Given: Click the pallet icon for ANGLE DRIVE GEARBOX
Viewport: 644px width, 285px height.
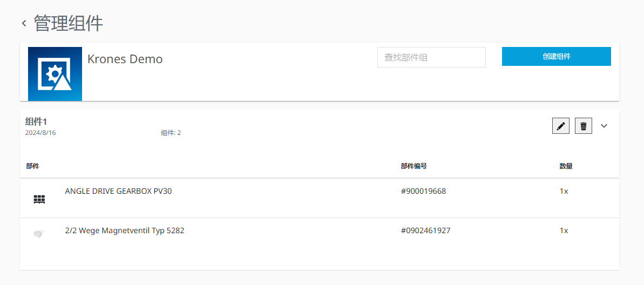Looking at the screenshot, I should coord(39,199).
